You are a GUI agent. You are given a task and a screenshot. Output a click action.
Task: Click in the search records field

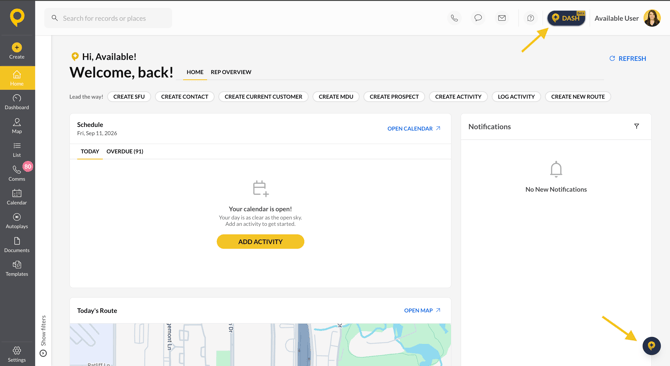(108, 18)
